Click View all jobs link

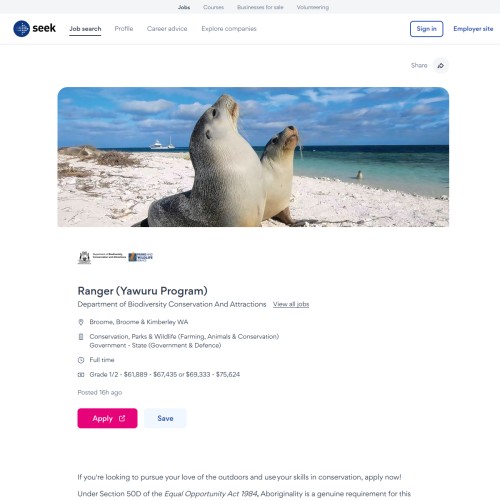pos(291,304)
